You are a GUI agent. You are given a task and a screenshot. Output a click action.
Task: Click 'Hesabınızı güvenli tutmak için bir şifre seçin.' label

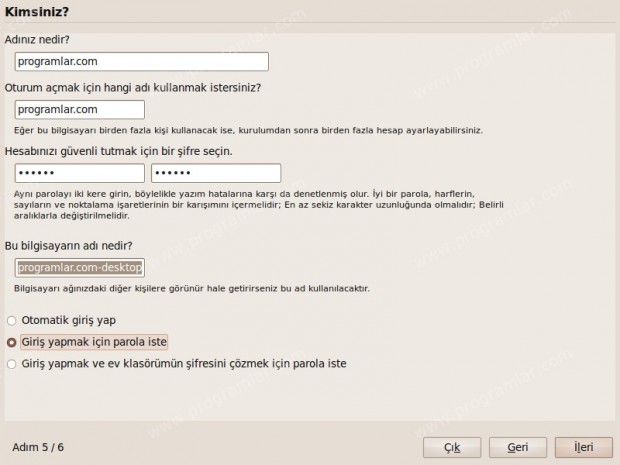point(119,151)
